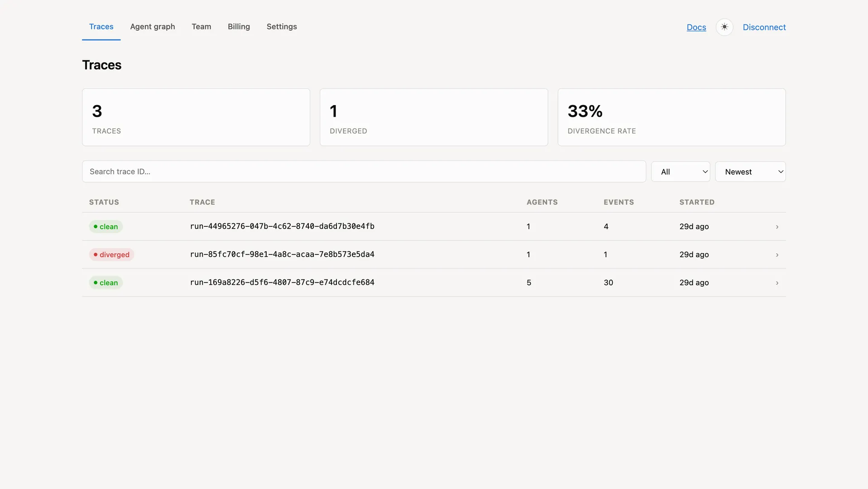This screenshot has height=489, width=868.
Task: Open chevron arrow for run-169a8226 trace row
Action: point(777,283)
